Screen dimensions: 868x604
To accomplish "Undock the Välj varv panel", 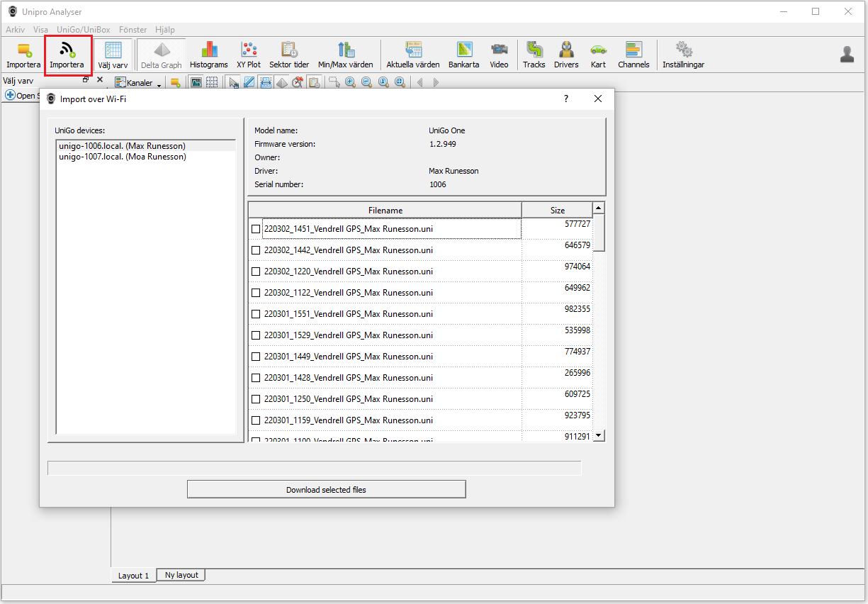I will coord(86,79).
